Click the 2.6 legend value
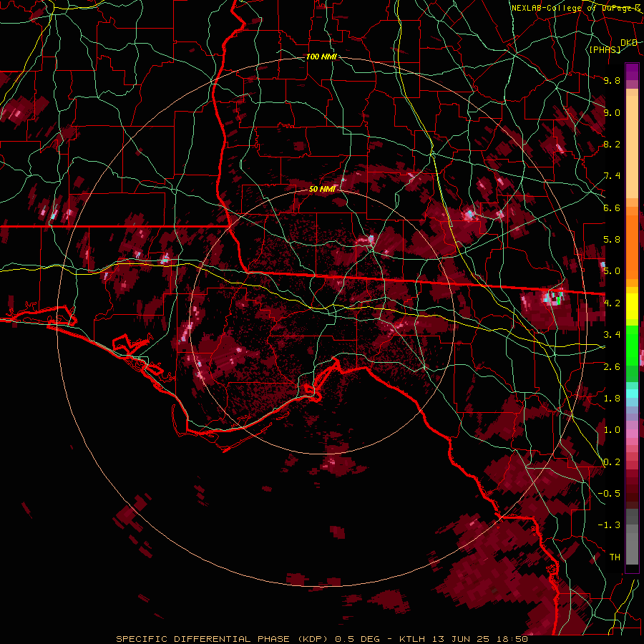Viewport: 644px width, 644px height. pyautogui.click(x=612, y=366)
